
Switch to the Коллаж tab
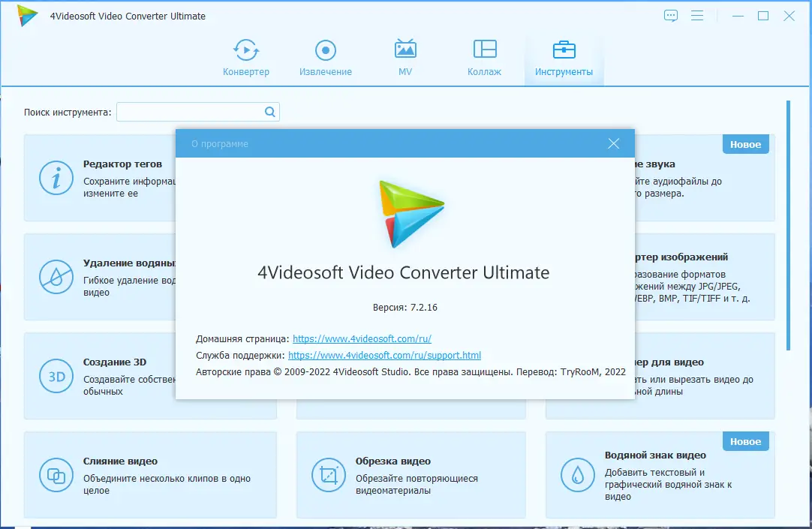(x=484, y=58)
